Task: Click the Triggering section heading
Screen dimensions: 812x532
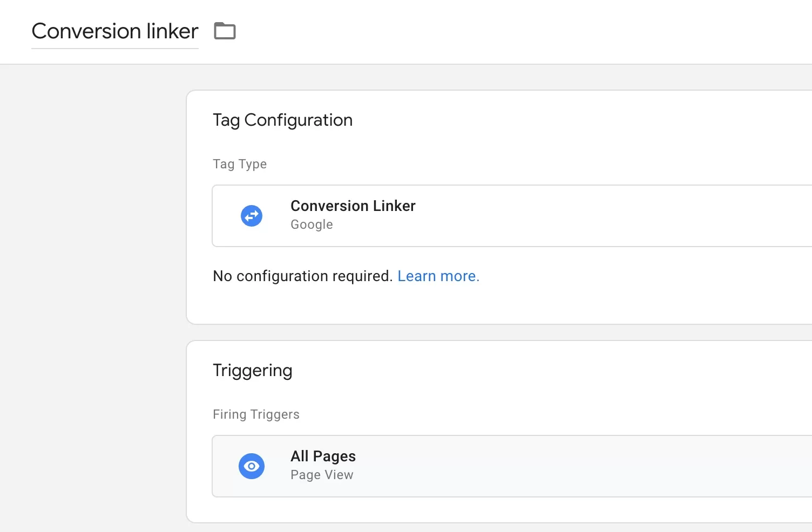Action: tap(253, 371)
